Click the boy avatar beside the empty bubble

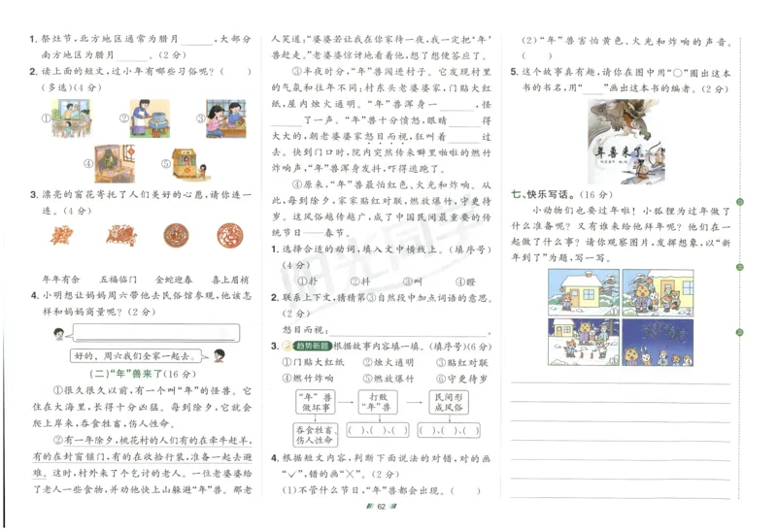coord(58,334)
